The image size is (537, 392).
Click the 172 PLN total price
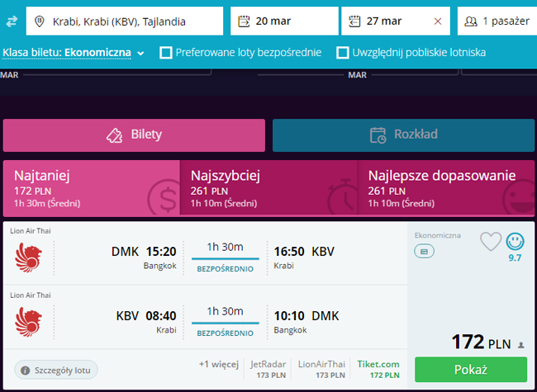(x=481, y=342)
